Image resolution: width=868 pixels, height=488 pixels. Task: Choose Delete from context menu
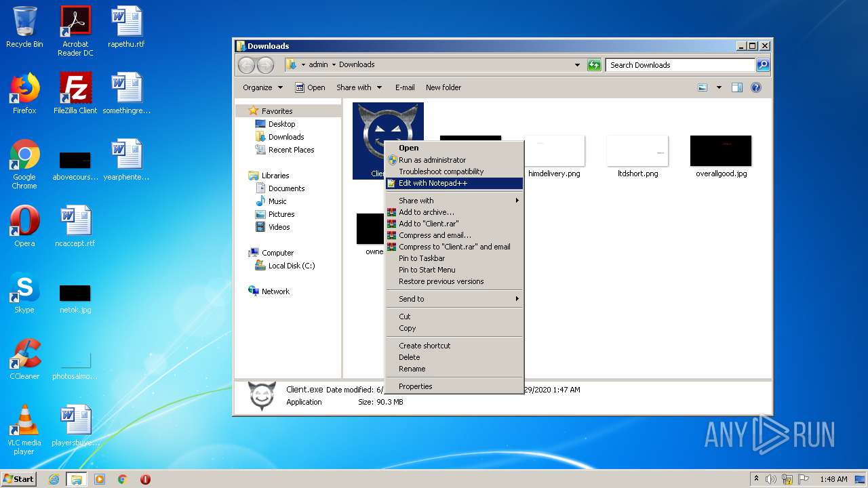coord(454,357)
